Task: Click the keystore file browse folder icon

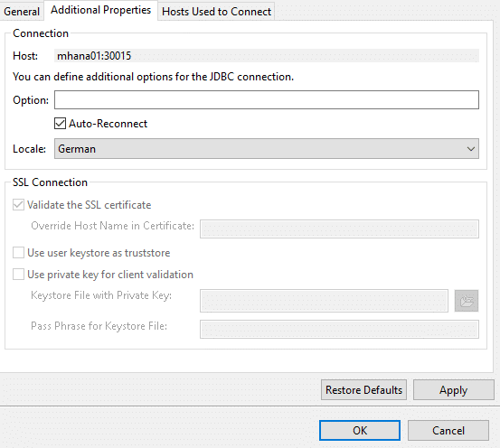Action: click(467, 301)
